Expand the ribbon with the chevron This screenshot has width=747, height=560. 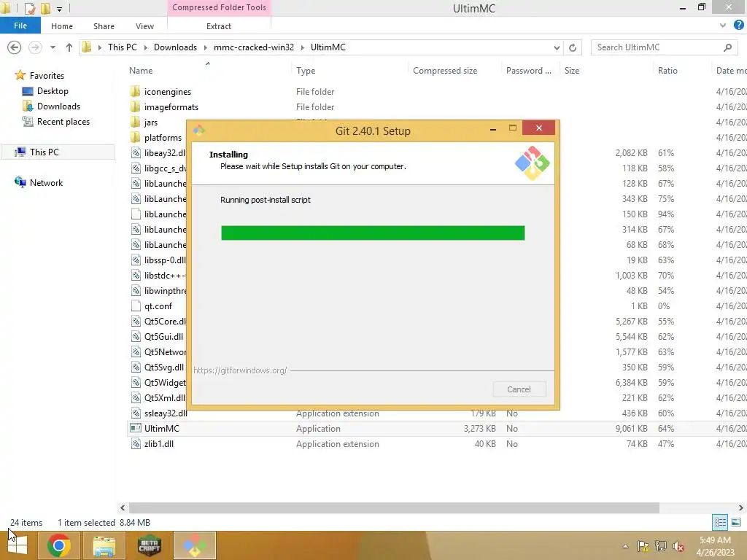click(x=723, y=26)
